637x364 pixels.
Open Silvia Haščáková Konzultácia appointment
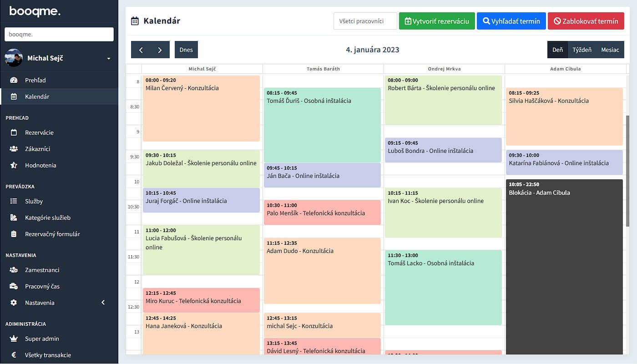pyautogui.click(x=564, y=116)
